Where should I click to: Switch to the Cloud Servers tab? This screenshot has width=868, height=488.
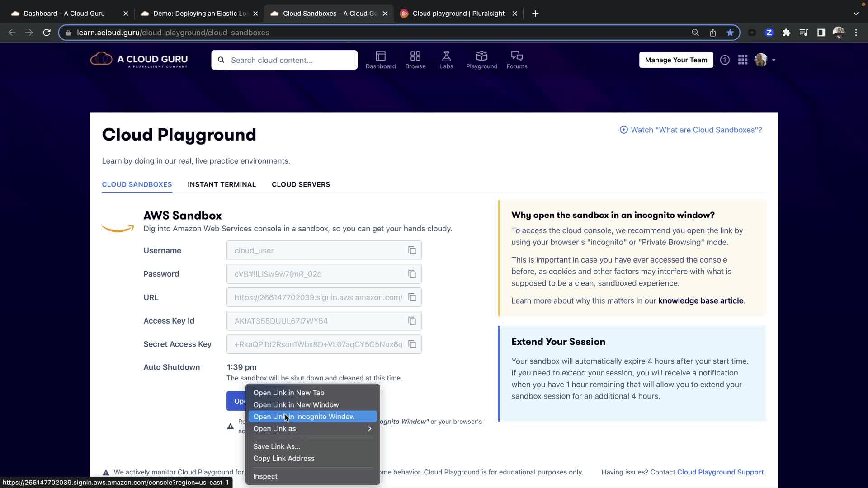(301, 184)
